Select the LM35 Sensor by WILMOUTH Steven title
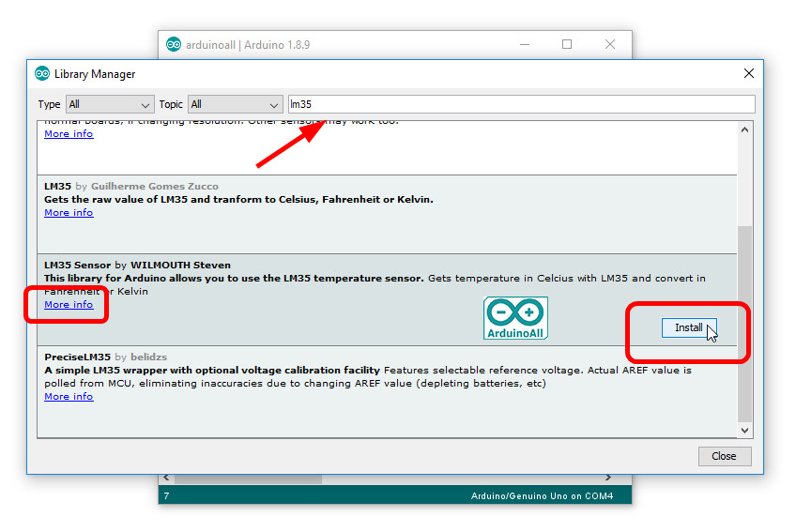 tap(138, 266)
